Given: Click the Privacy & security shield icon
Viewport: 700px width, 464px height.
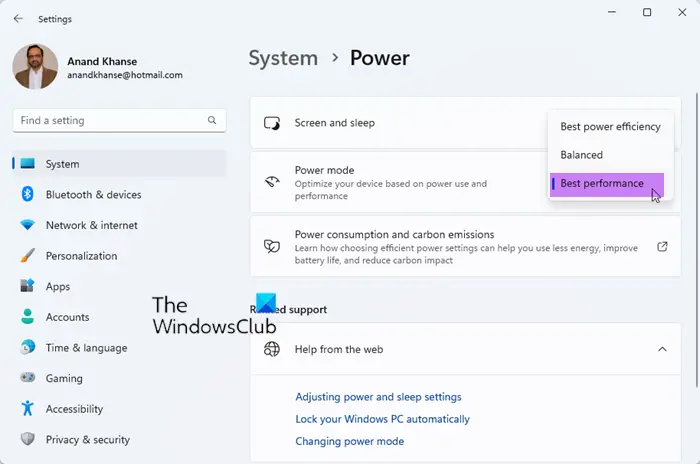Looking at the screenshot, I should coord(28,439).
